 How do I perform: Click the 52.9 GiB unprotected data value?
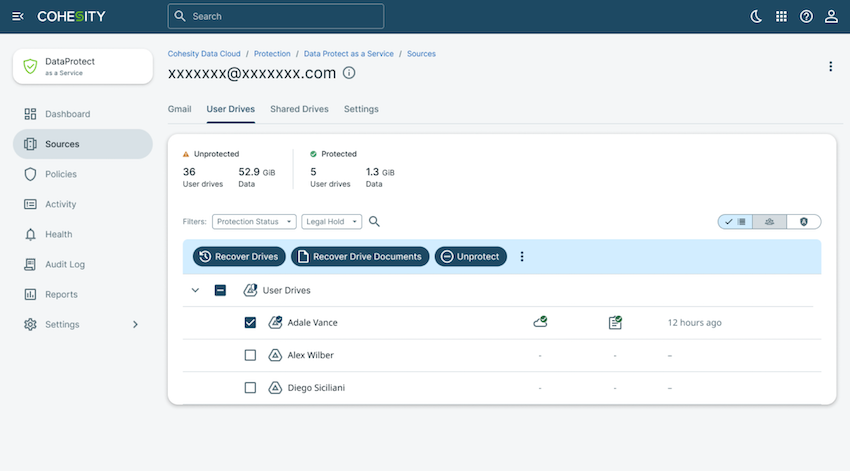tap(257, 172)
